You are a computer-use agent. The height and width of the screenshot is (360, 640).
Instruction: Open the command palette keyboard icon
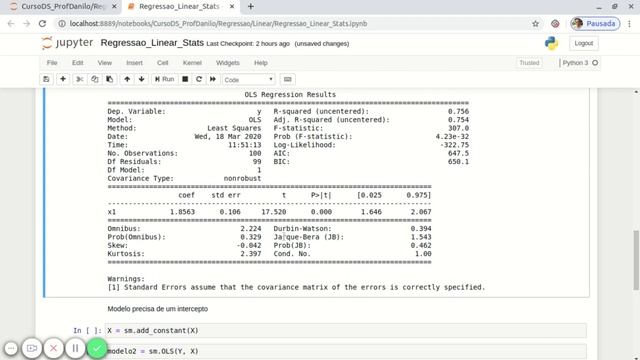point(287,79)
